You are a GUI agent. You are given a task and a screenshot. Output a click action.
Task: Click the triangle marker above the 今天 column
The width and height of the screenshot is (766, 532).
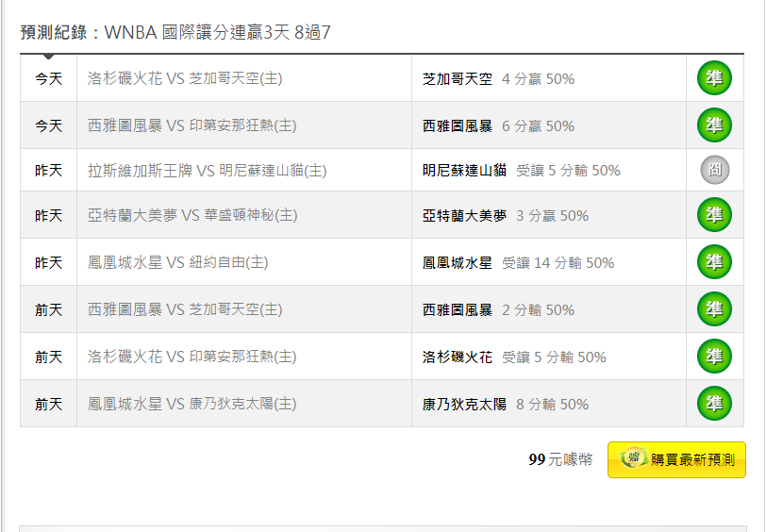(x=48, y=57)
